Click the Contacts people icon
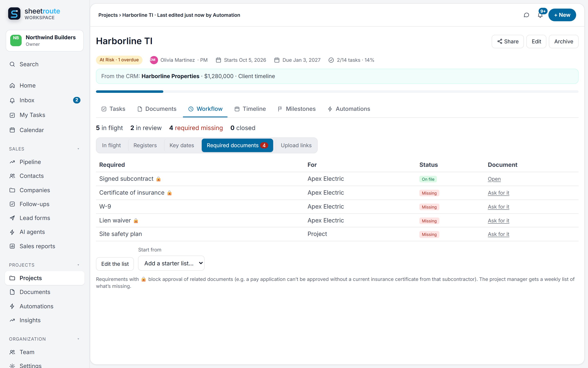Image resolution: width=588 pixels, height=368 pixels. tap(12, 176)
